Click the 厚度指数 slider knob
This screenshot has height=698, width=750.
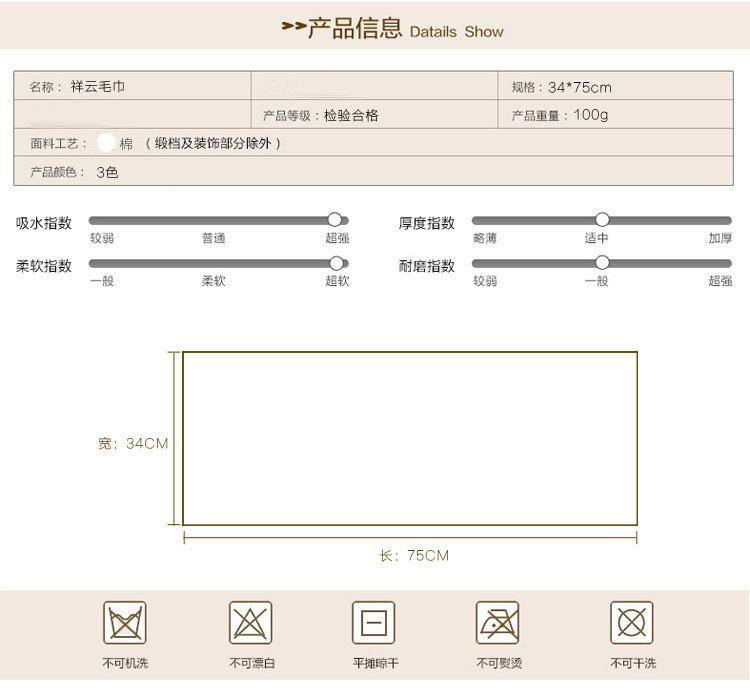602,220
